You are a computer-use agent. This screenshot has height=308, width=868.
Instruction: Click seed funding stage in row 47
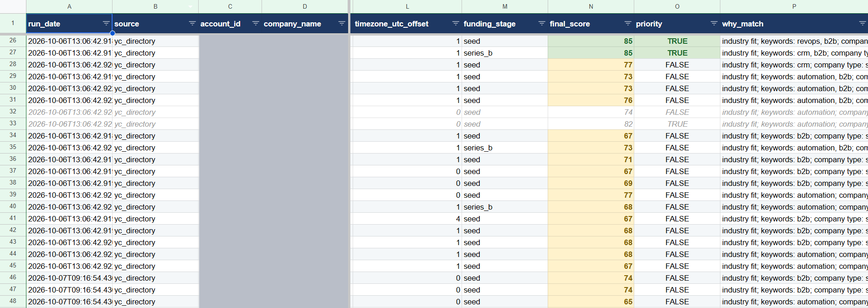[505, 290]
